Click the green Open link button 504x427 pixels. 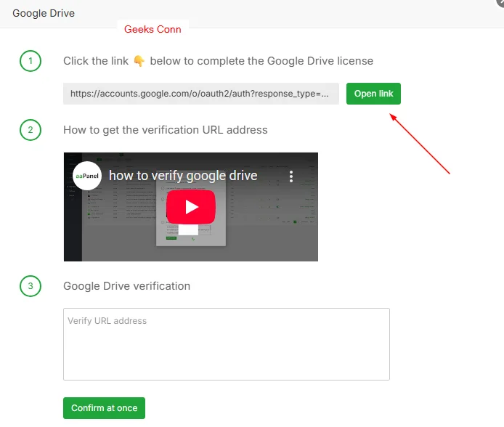coord(373,94)
